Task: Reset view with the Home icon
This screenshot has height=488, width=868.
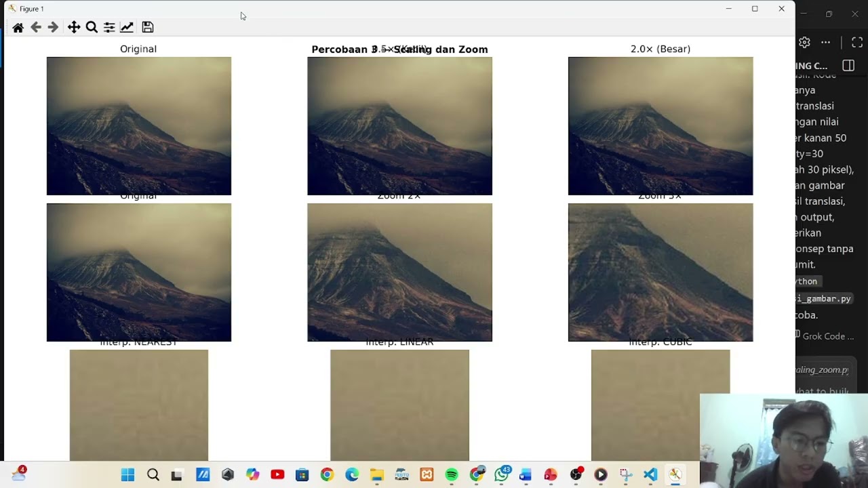Action: click(18, 27)
